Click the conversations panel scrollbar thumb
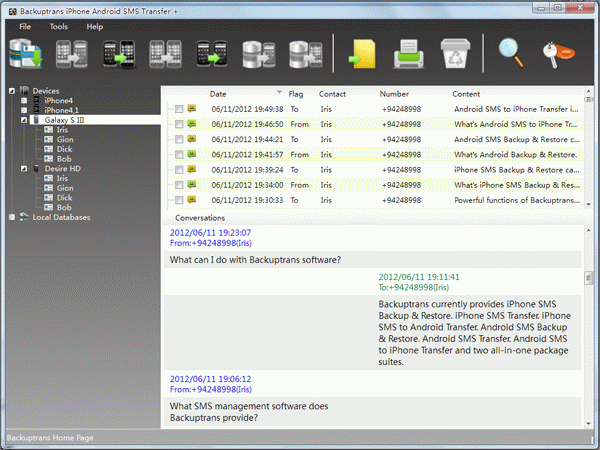 [589, 278]
